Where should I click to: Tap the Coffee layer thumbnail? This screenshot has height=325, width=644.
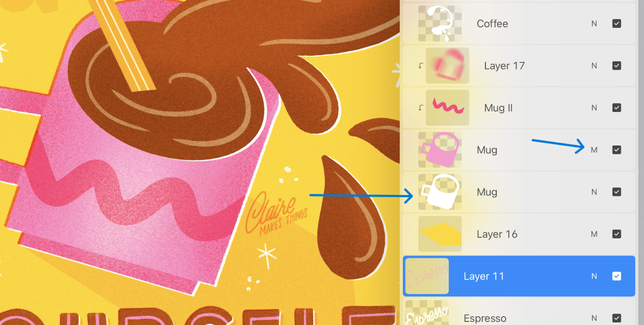point(439,24)
